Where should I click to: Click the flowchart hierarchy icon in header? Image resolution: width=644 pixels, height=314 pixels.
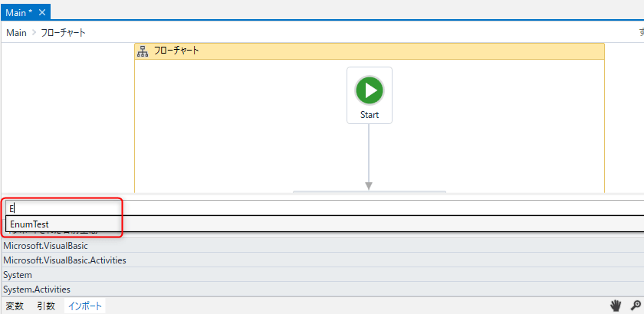click(x=143, y=51)
